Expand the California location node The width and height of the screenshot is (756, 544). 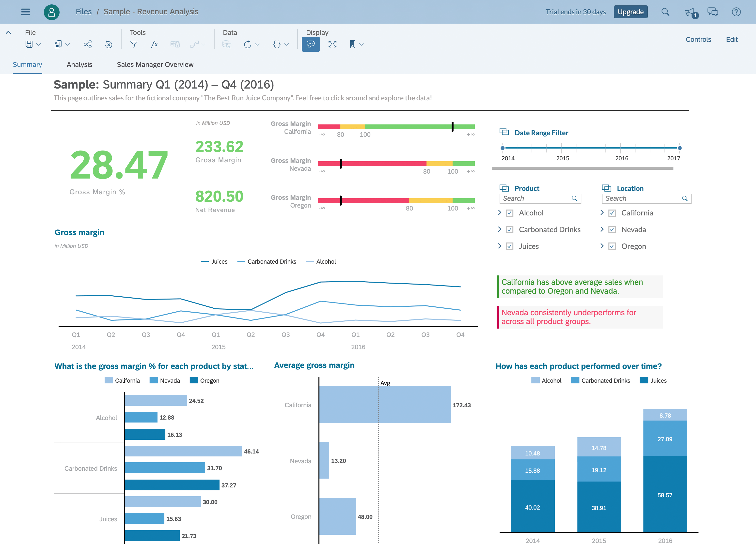(602, 212)
